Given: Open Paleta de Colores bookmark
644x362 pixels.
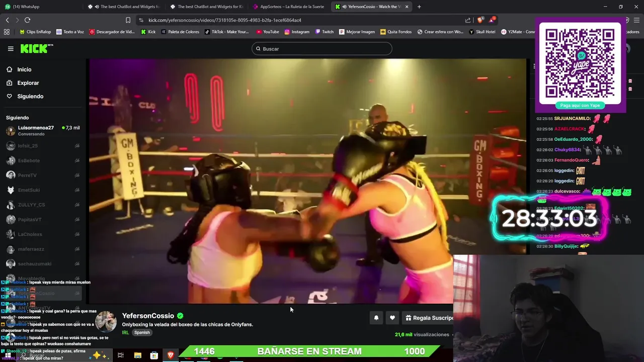Looking at the screenshot, I should [x=180, y=32].
